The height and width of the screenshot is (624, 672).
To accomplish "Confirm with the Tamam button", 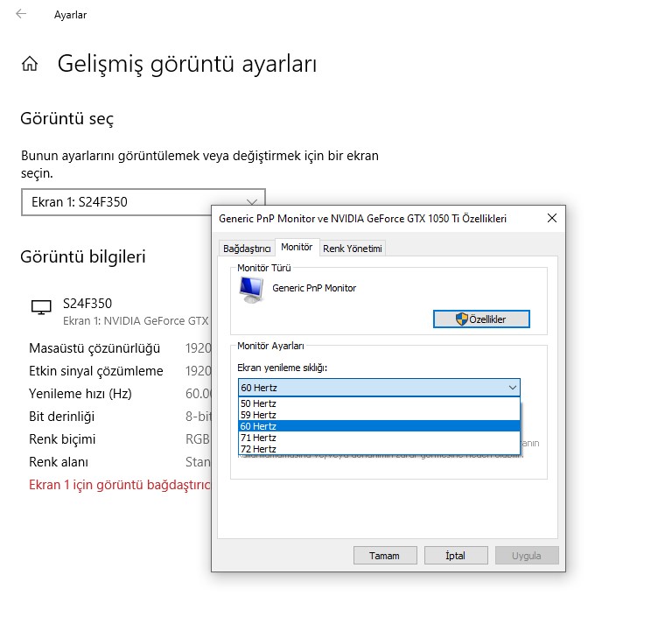I will pyautogui.click(x=385, y=556).
